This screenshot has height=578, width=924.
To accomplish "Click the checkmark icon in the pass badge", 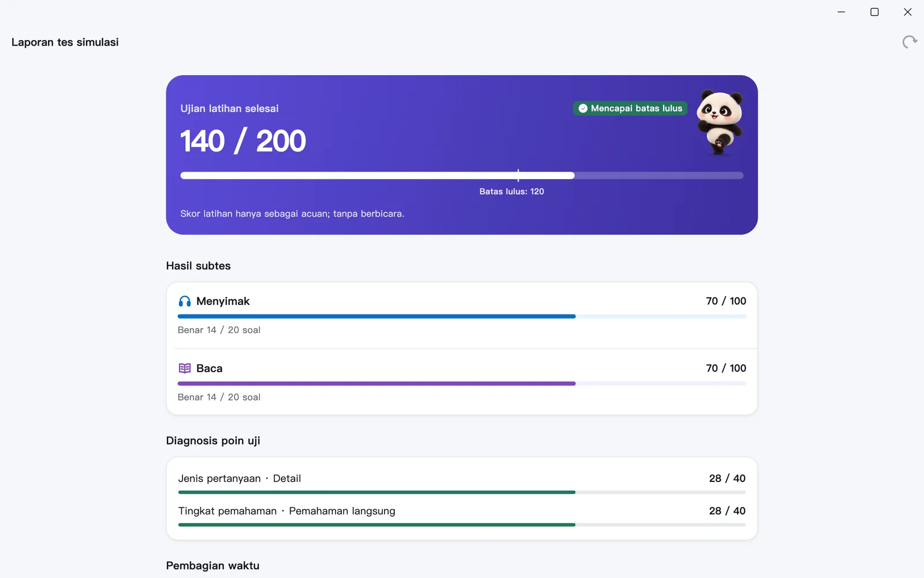I will click(583, 108).
